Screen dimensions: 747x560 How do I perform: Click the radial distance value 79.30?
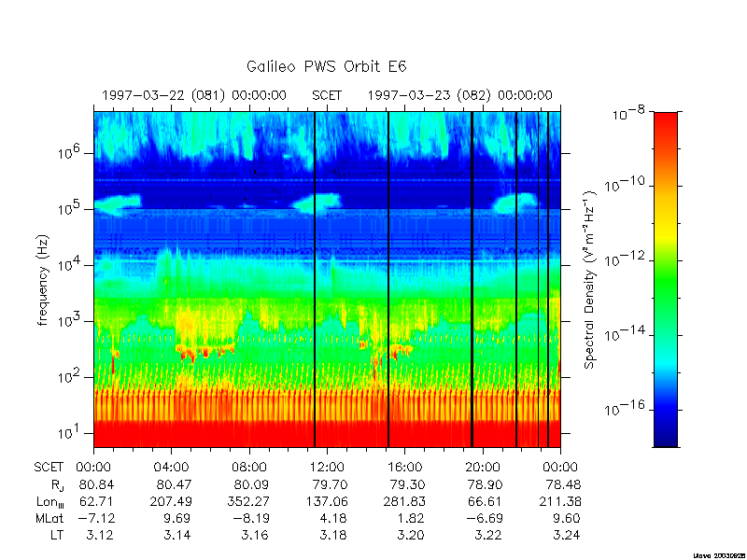click(407, 484)
